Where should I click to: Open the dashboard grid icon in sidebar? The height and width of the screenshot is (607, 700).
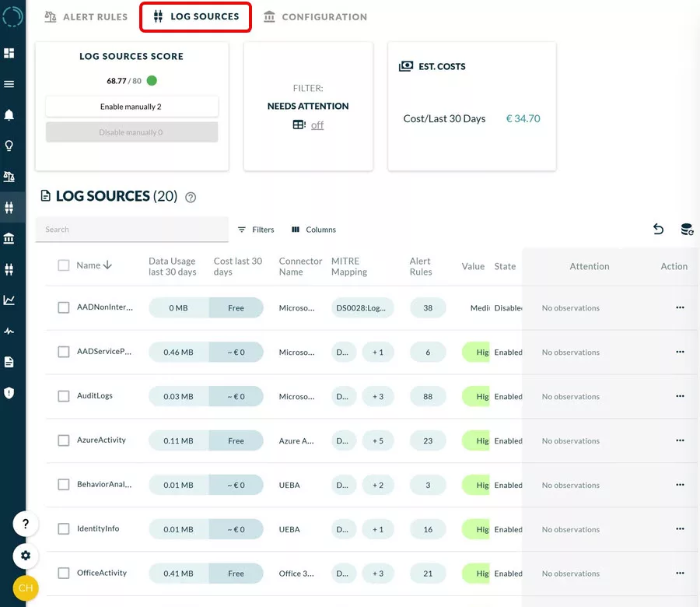point(9,53)
